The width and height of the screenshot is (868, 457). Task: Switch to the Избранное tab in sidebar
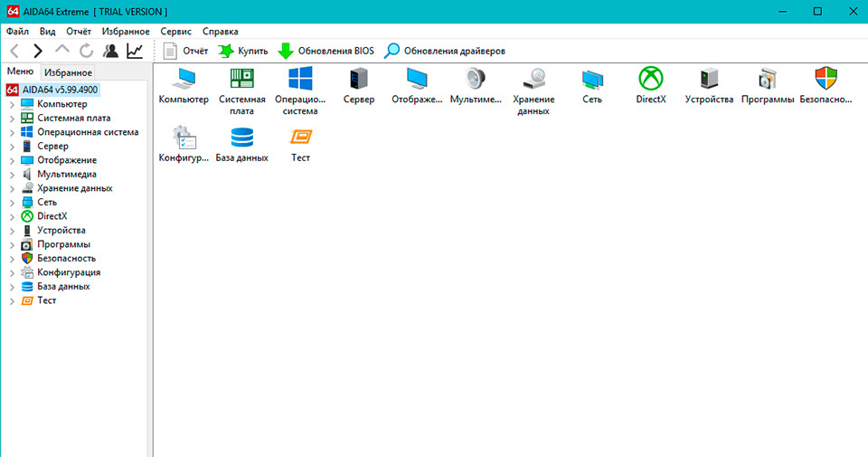click(68, 72)
